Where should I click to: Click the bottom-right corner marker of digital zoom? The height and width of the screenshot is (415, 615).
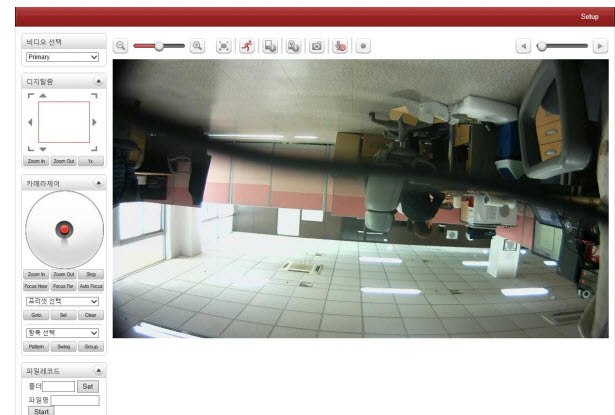[94, 149]
